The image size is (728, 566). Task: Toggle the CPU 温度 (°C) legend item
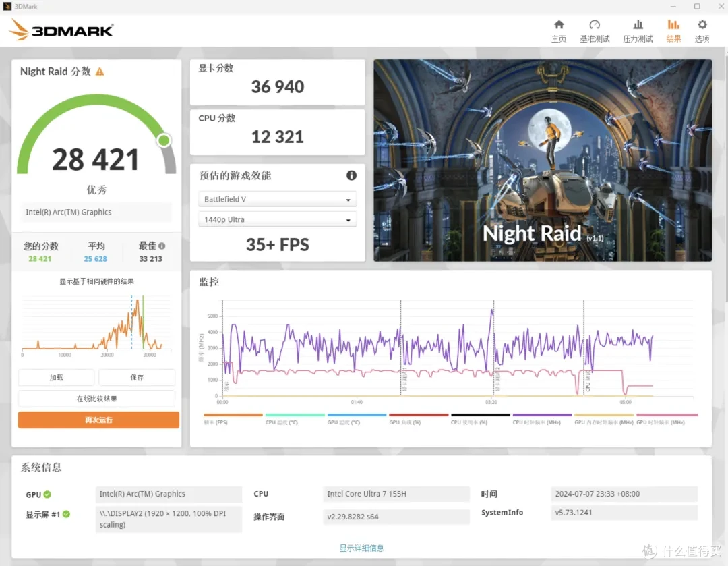coord(295,419)
